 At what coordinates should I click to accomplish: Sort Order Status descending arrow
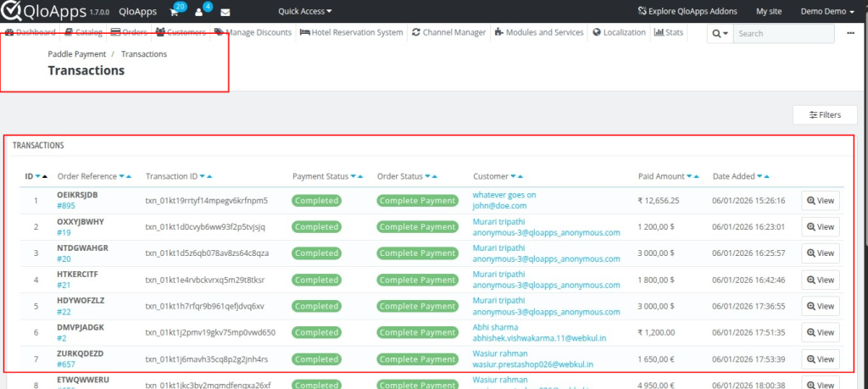[x=427, y=176]
